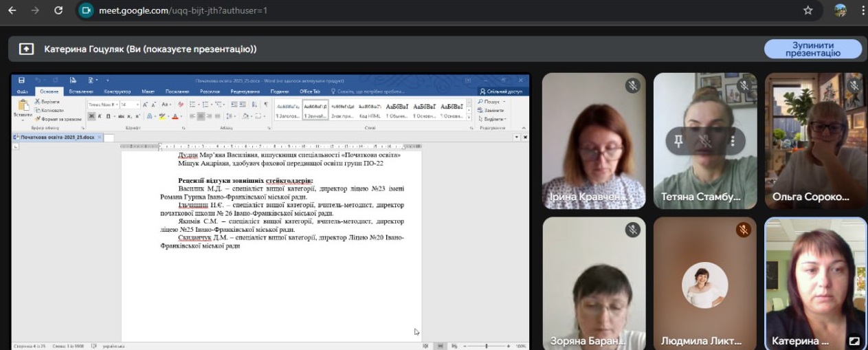Click the Text Effects outlined A icon
The image size is (868, 350).
[149, 116]
